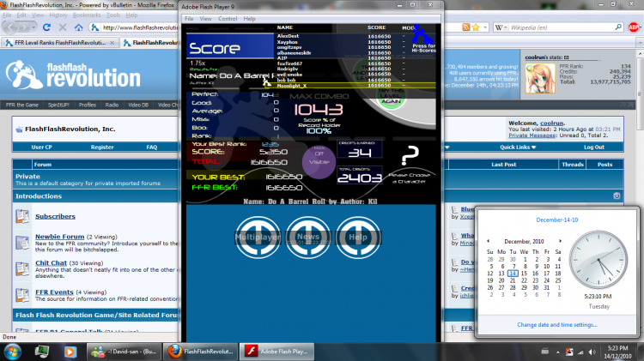Open the search engine selector dropdown
The width and height of the screenshot is (644, 361).
[x=501, y=27]
